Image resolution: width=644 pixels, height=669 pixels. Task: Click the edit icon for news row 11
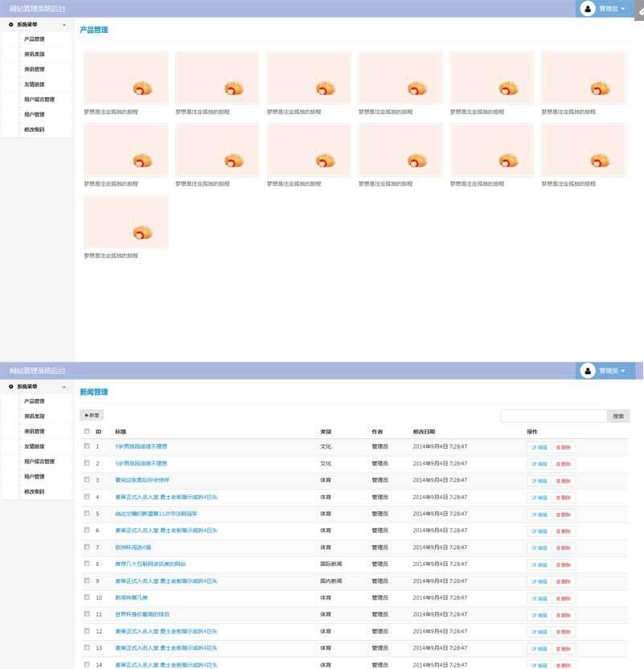[533, 615]
